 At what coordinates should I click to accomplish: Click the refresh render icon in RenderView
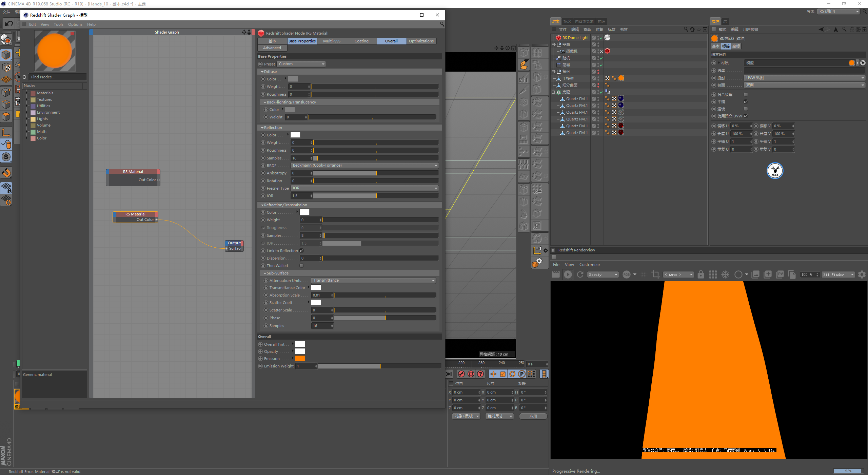(580, 274)
